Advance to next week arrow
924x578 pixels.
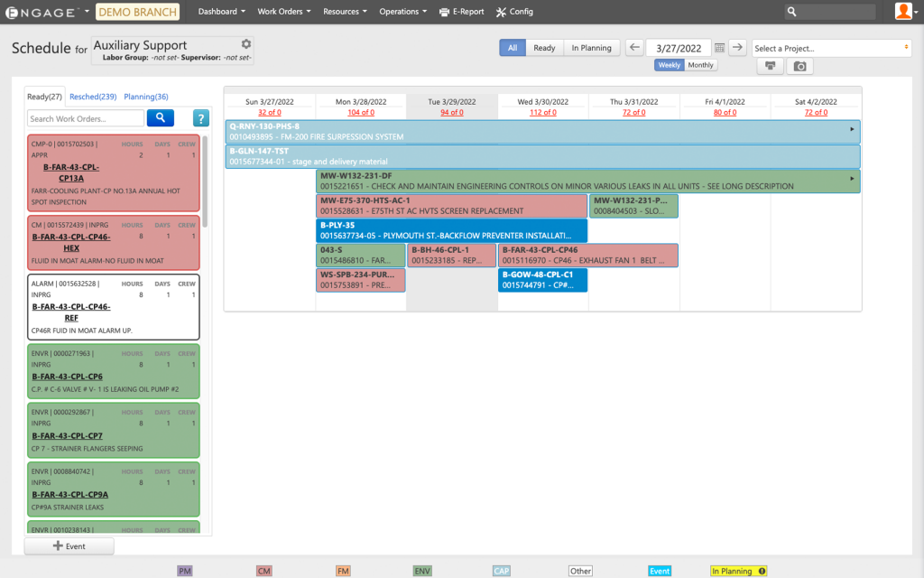pyautogui.click(x=737, y=48)
